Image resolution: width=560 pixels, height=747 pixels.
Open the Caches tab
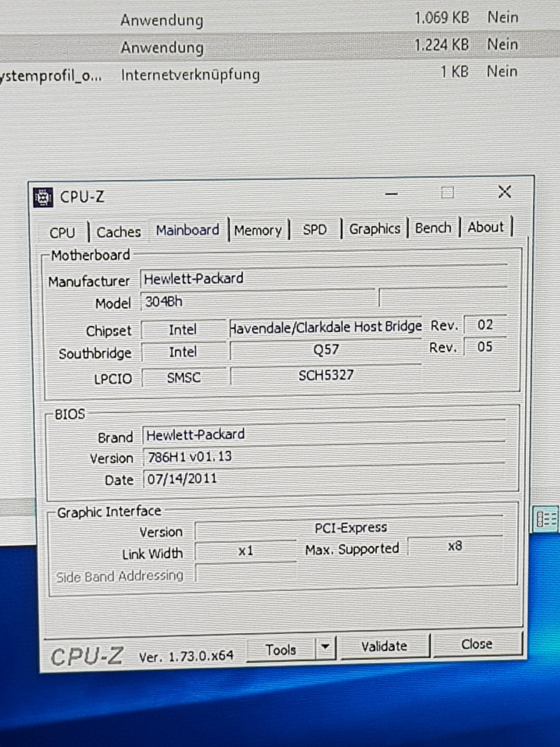[x=119, y=232]
